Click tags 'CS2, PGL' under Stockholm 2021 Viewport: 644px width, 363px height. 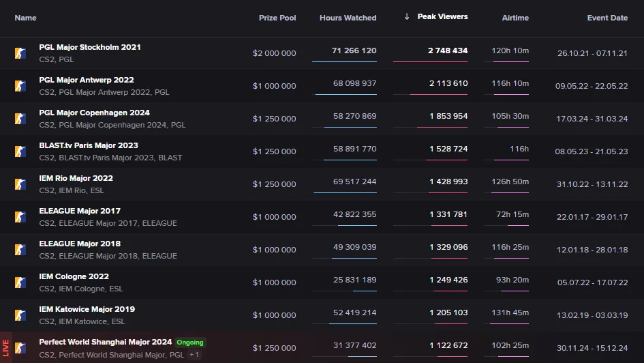[x=57, y=59]
